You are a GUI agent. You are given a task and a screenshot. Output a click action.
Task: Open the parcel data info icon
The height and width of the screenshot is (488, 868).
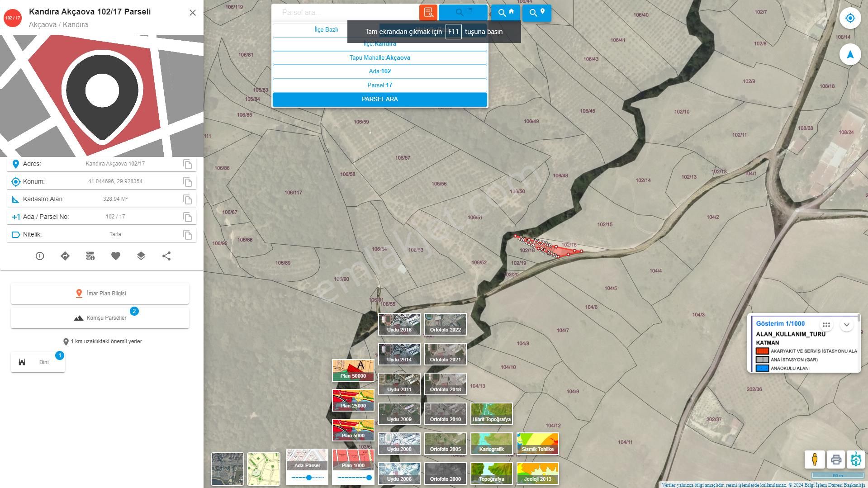pos(90,256)
